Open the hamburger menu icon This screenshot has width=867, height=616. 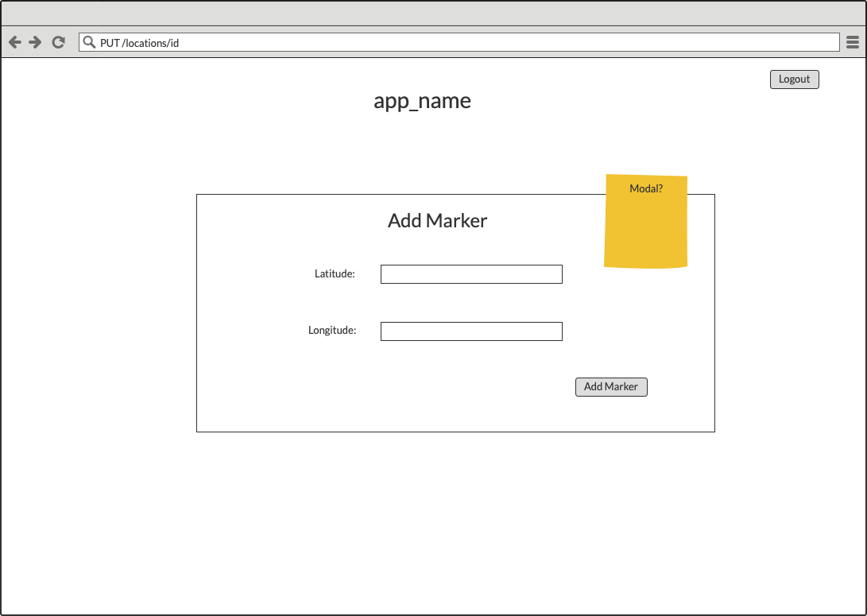point(853,42)
